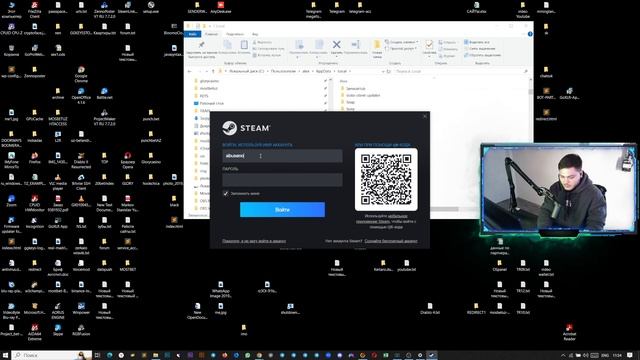Open the Create new item dropdown in Explorer

coord(402,42)
